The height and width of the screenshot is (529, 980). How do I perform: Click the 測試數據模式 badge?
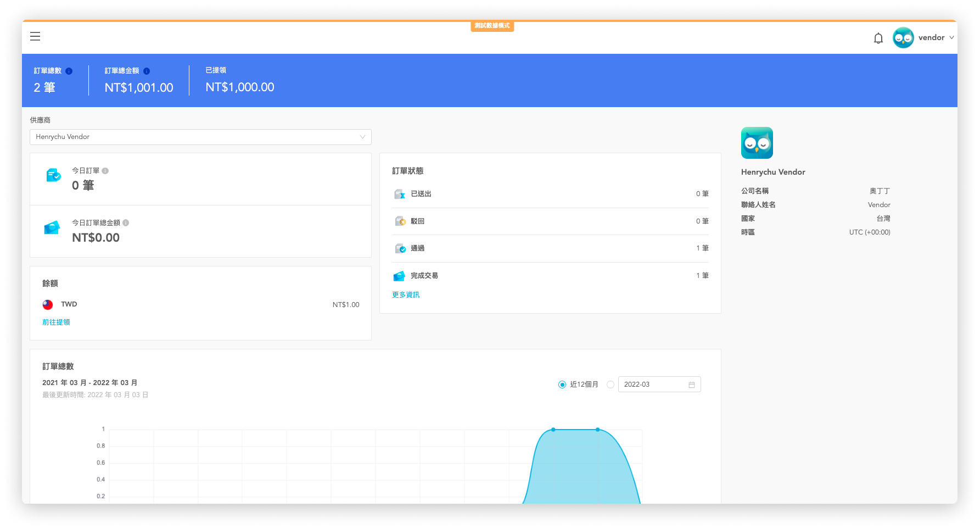pyautogui.click(x=492, y=26)
